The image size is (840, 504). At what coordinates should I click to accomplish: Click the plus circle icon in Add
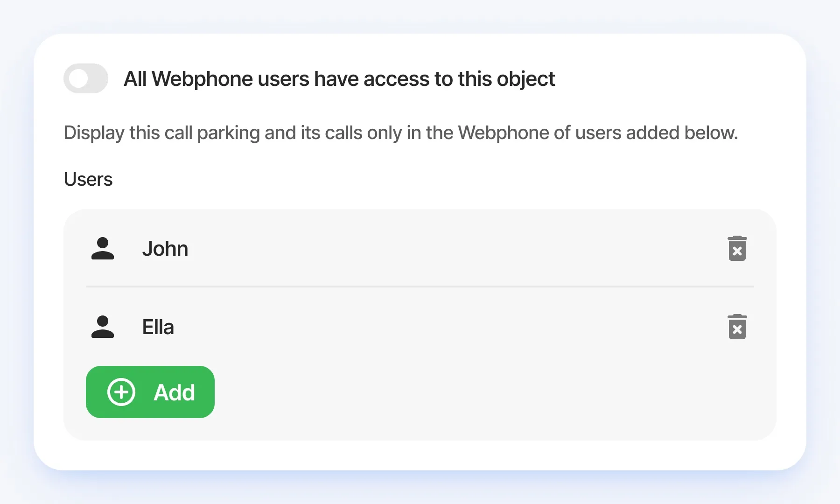[121, 392]
